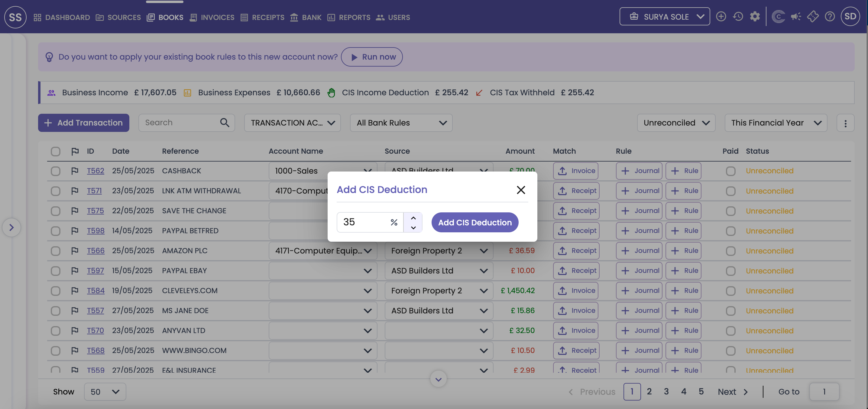The width and height of the screenshot is (868, 409).
Task: Open the Unreconciled status filter dropdown
Action: click(676, 123)
